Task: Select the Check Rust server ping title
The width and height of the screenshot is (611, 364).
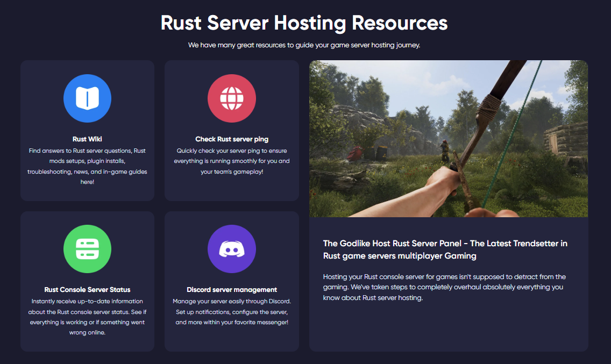Action: pos(231,139)
